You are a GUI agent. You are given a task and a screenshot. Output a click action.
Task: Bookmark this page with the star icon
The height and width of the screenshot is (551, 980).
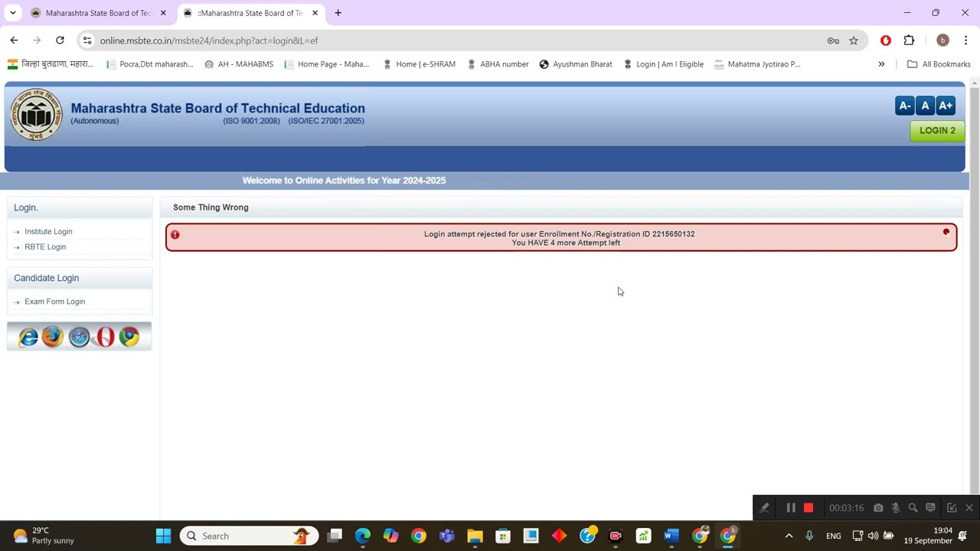point(854,41)
